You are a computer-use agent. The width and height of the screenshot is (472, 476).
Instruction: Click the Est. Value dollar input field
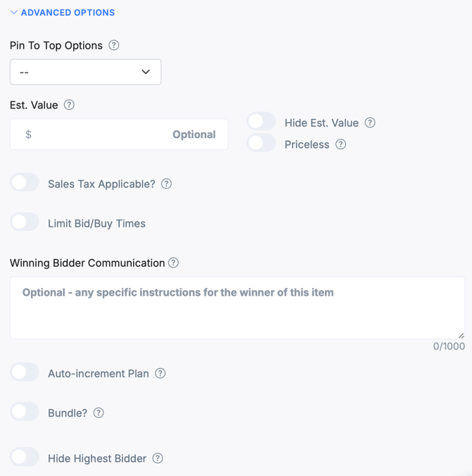(x=119, y=134)
